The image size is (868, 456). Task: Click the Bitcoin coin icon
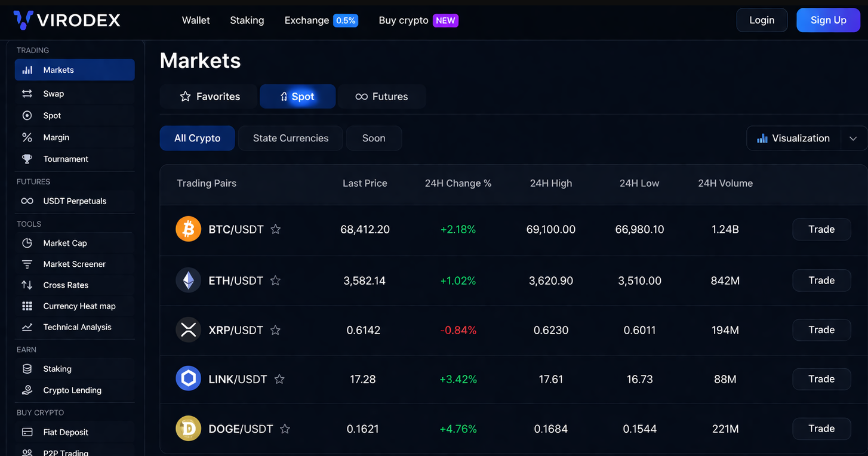[188, 229]
